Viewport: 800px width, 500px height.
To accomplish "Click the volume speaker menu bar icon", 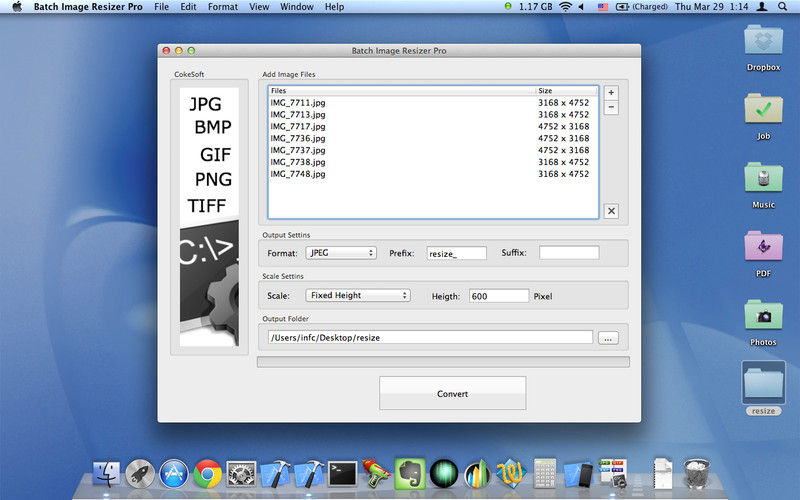I will pyautogui.click(x=581, y=7).
